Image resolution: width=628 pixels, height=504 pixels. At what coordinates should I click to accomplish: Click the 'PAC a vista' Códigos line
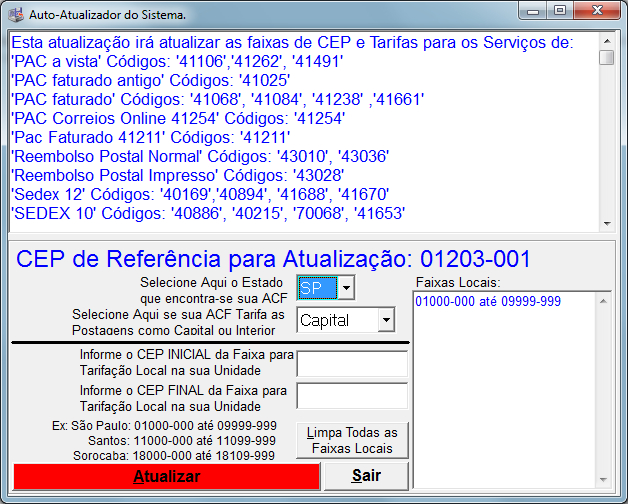[x=177, y=61]
